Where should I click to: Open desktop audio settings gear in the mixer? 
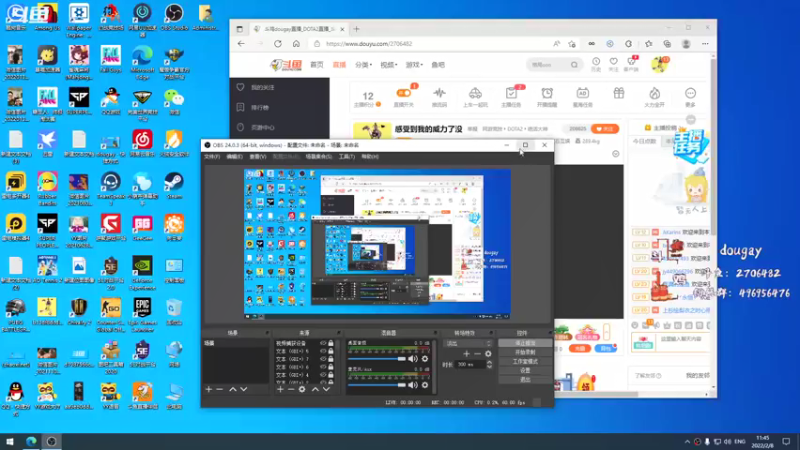(x=424, y=359)
